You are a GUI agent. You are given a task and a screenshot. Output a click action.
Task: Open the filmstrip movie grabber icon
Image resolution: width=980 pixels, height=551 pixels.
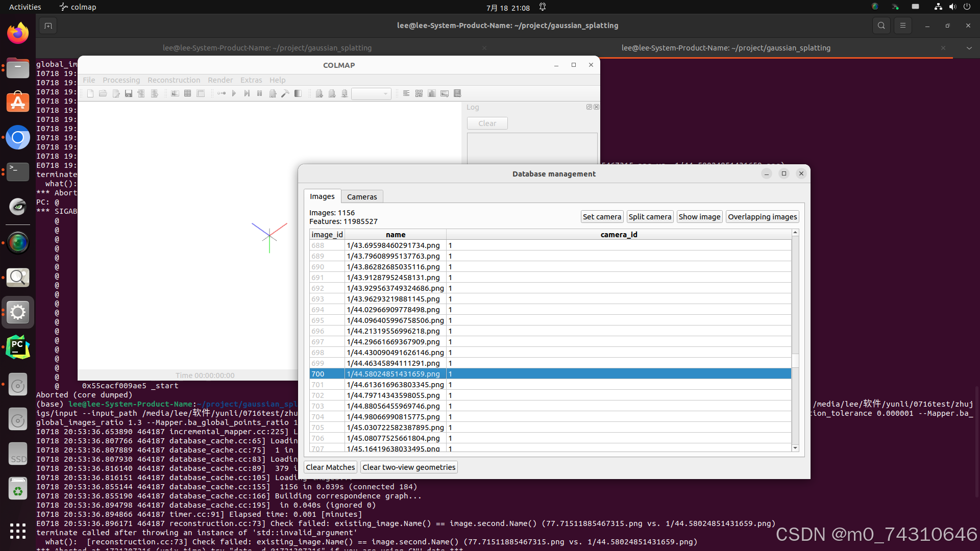click(x=457, y=93)
